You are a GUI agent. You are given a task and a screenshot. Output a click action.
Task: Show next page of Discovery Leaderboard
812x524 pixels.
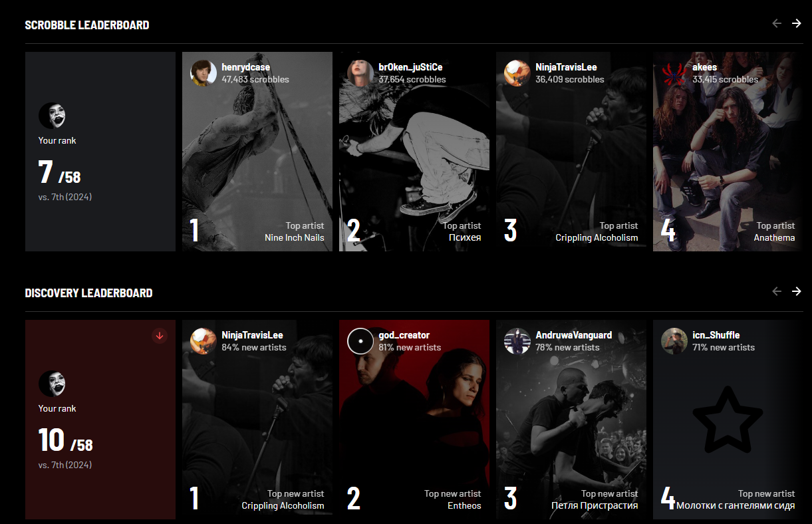[x=796, y=291]
